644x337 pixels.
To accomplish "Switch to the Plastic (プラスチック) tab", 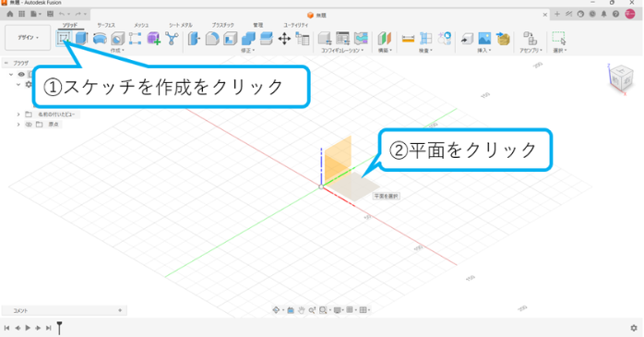I will coord(222,25).
